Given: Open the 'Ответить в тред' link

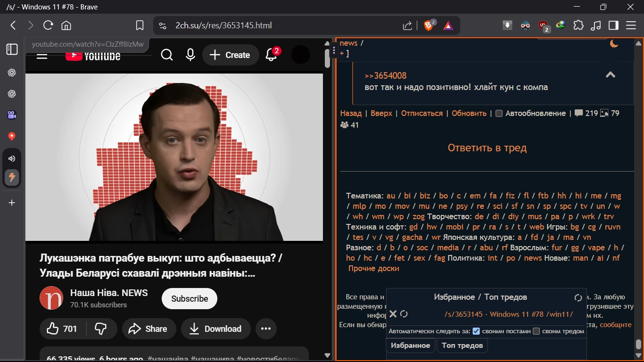Looking at the screenshot, I should click(x=487, y=148).
